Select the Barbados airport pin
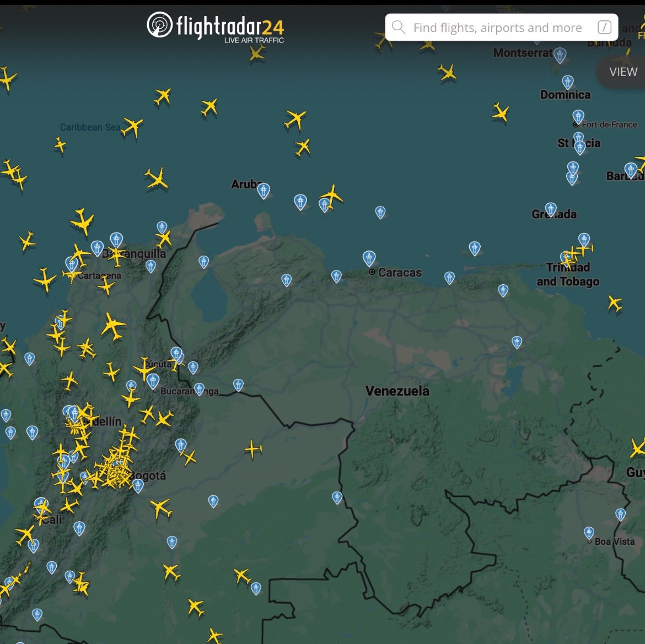The width and height of the screenshot is (645, 644). coord(631,170)
